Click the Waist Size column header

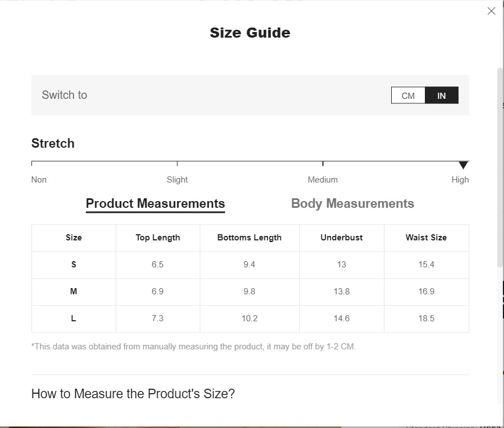tap(426, 238)
